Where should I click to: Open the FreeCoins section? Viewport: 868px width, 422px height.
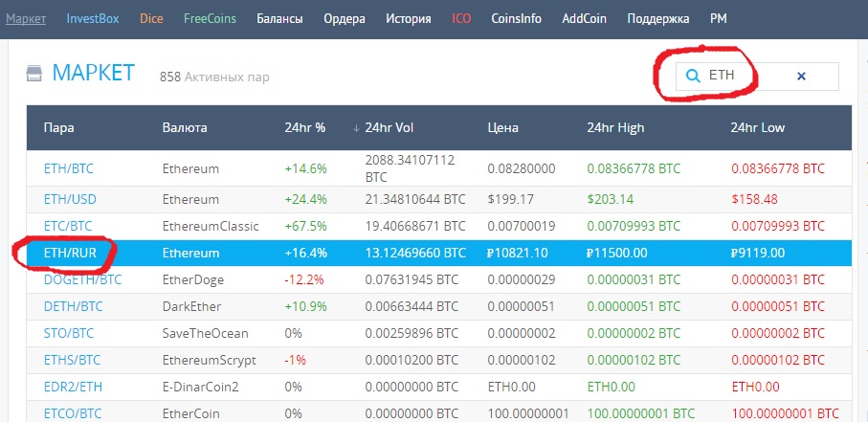point(210,19)
